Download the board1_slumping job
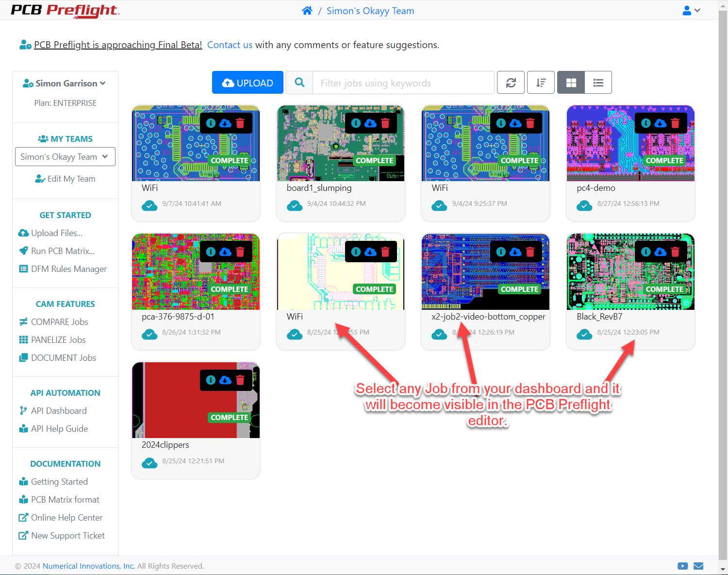This screenshot has width=728, height=575. coord(370,123)
